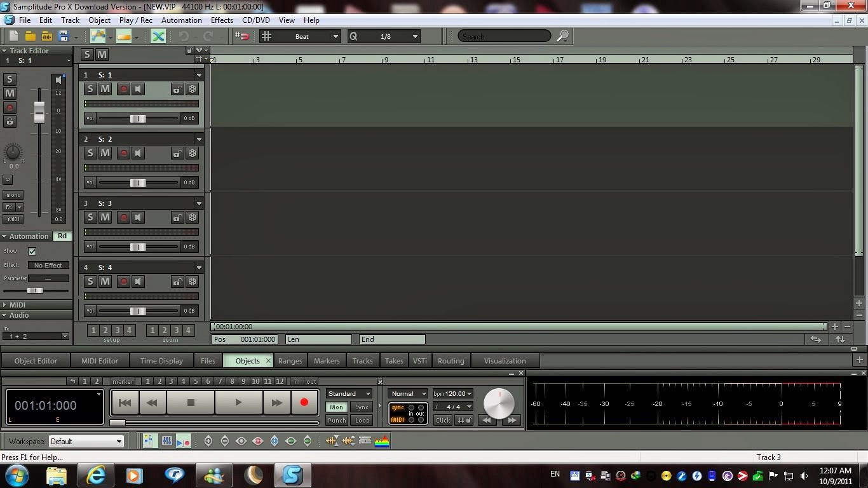Open track 3 settings gear icon
The width and height of the screenshot is (868, 488).
click(x=193, y=217)
